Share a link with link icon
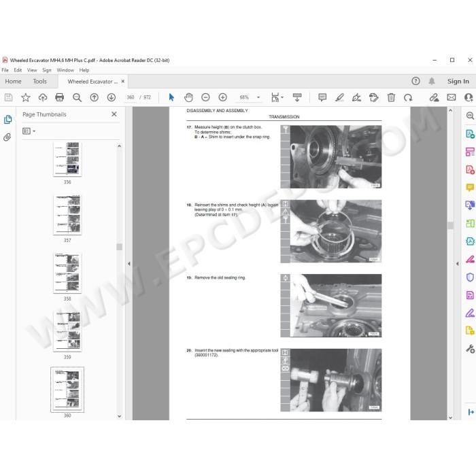 pos(434,97)
